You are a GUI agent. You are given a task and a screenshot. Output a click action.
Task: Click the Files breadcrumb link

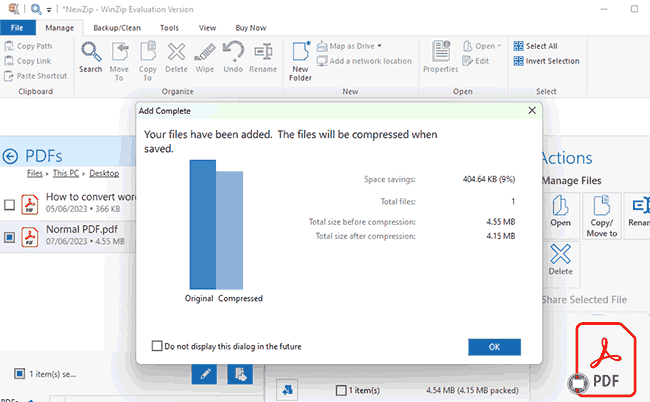click(35, 173)
